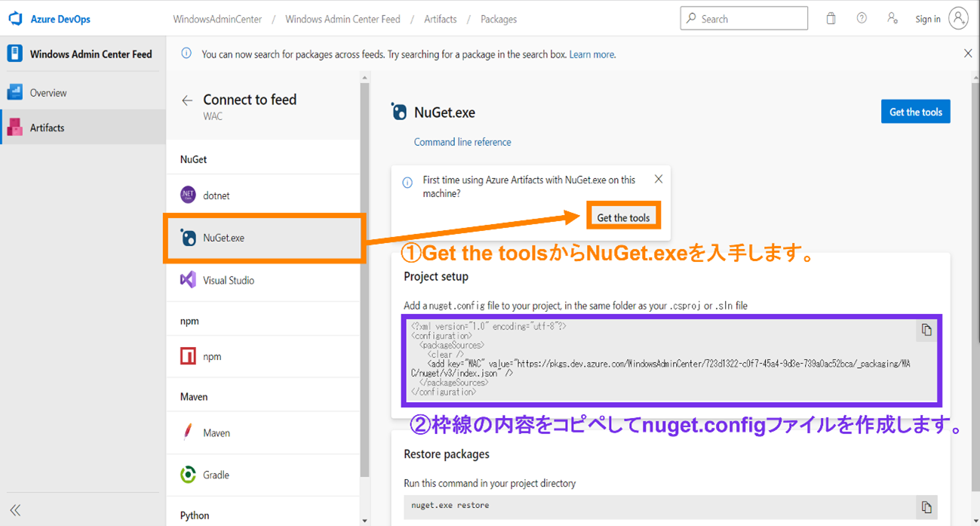This screenshot has height=526, width=980.
Task: Select the npm protocol entry
Action: pos(263,356)
